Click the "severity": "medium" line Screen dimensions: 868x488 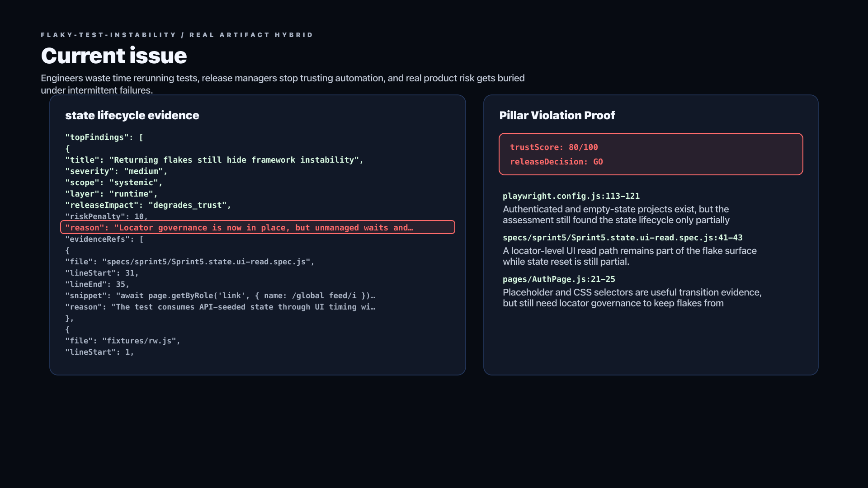(x=116, y=171)
